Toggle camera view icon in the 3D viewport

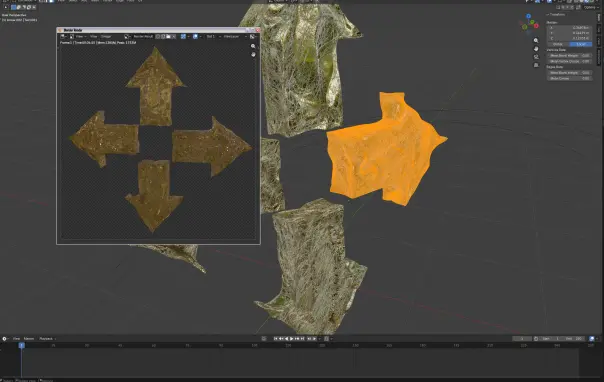[536, 57]
